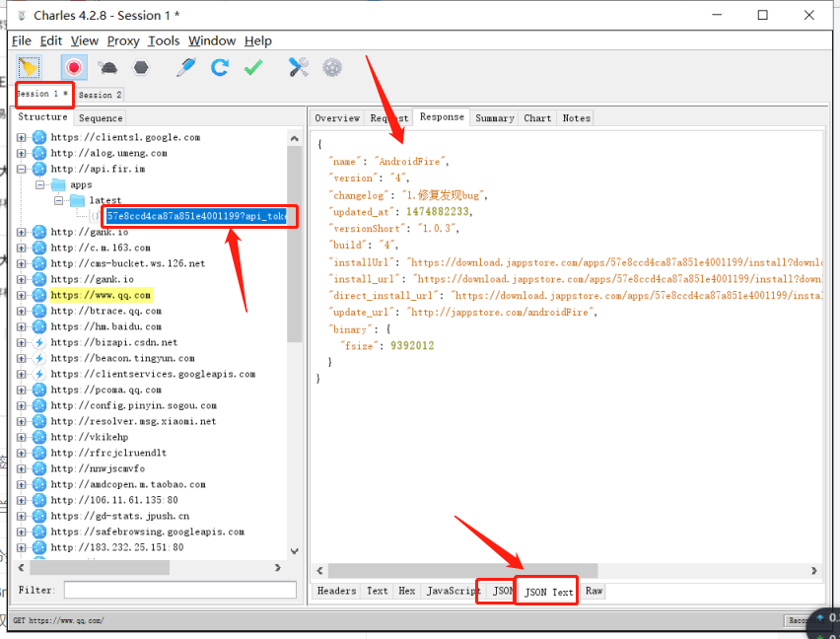
Task: Open the Summary tab
Action: (495, 117)
